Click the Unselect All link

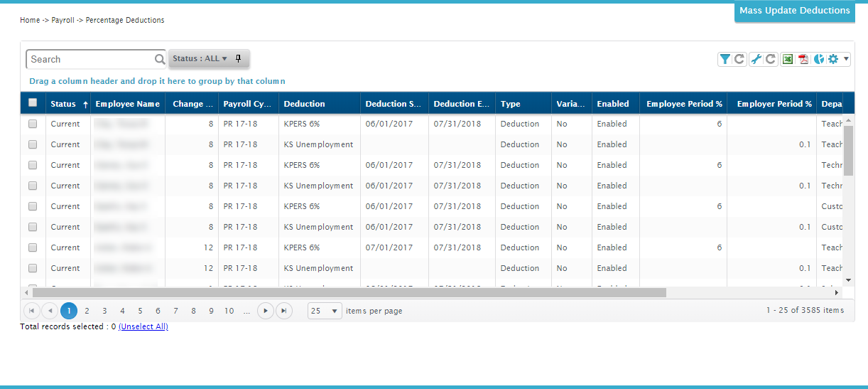(143, 327)
